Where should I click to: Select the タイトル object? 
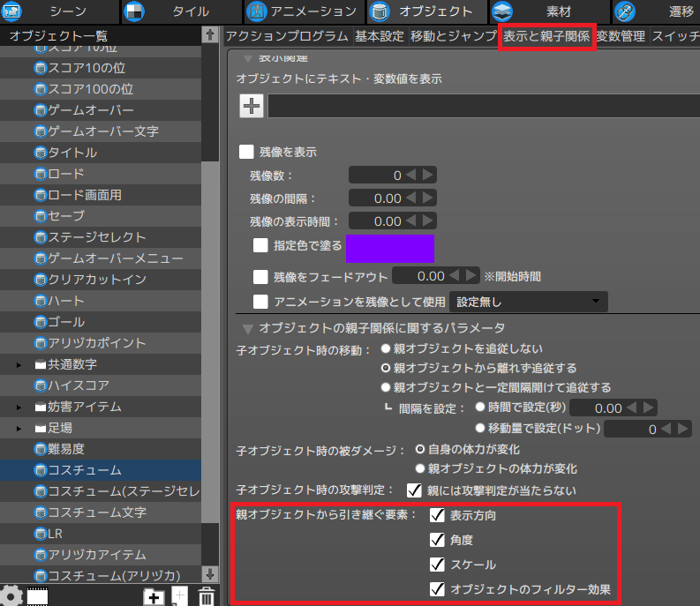[101, 153]
